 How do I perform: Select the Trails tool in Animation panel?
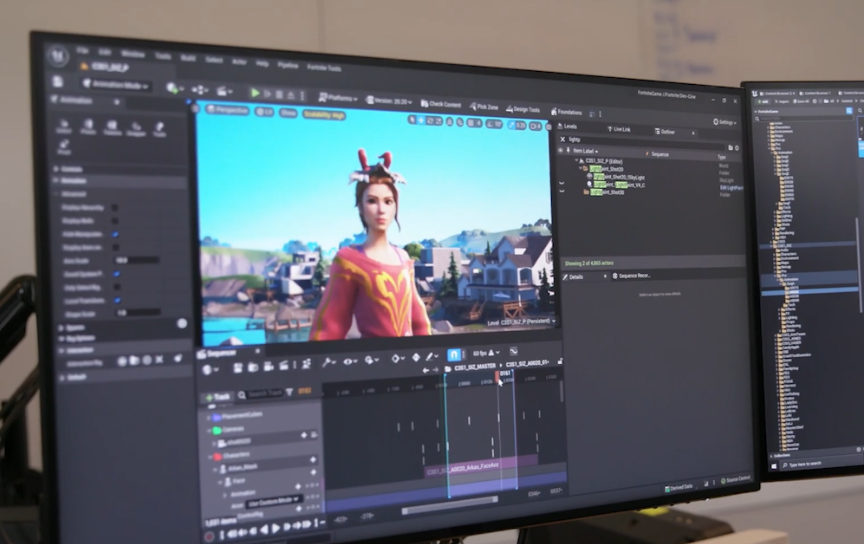[160, 130]
